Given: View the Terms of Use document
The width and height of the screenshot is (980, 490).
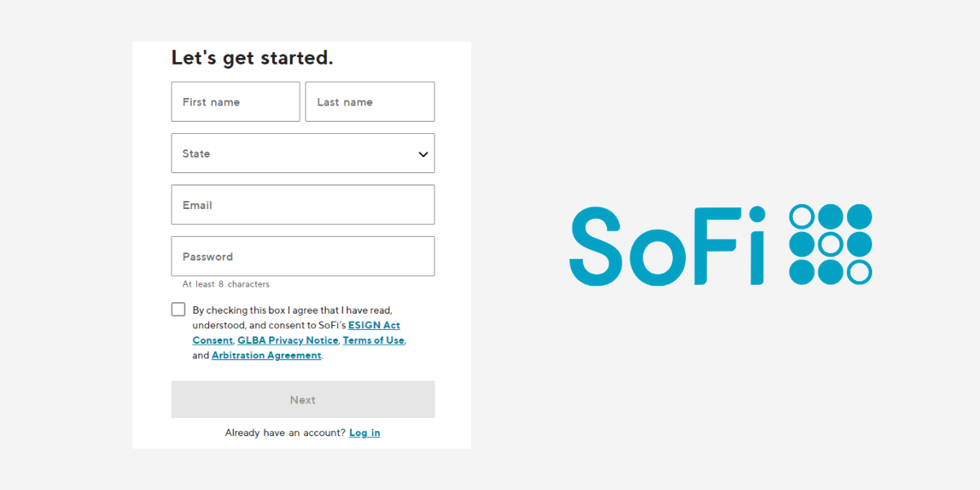Looking at the screenshot, I should click(x=373, y=340).
